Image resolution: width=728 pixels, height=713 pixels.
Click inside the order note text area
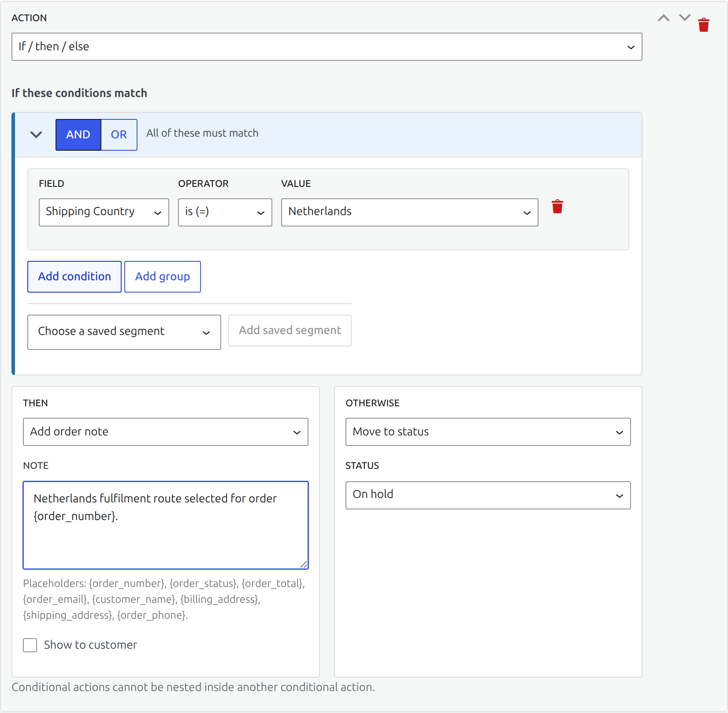(166, 525)
